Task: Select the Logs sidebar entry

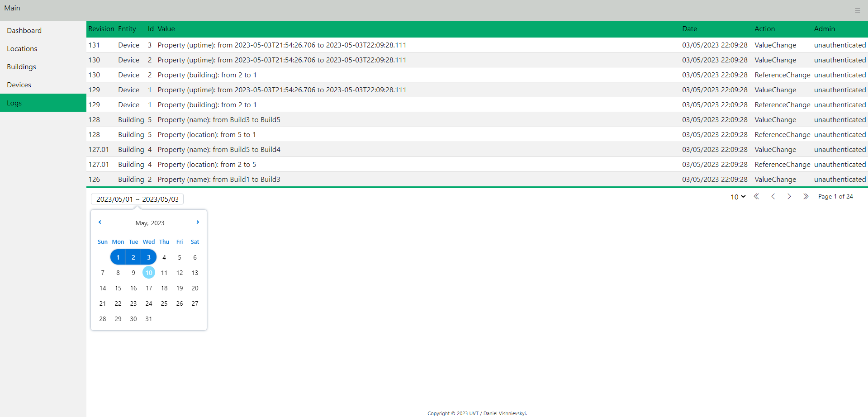Action: pos(14,103)
